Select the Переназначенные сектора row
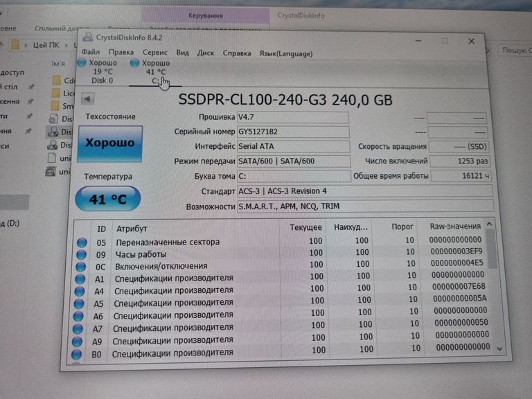 (282, 242)
